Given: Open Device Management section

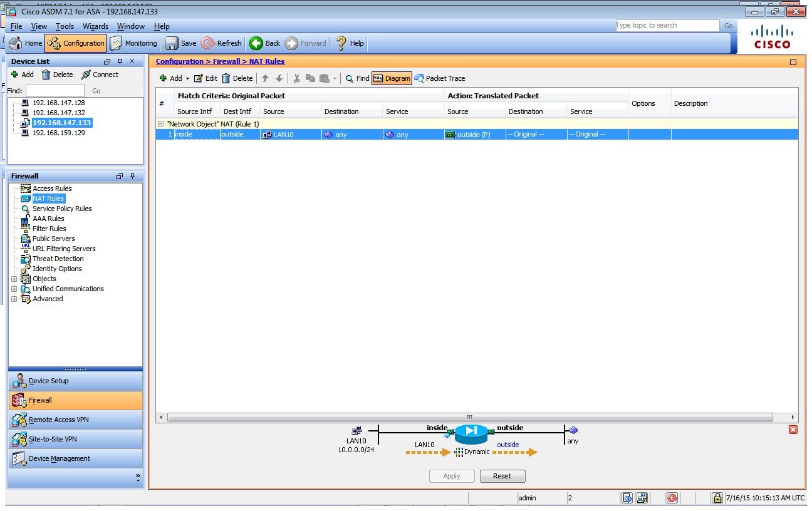Looking at the screenshot, I should point(76,458).
